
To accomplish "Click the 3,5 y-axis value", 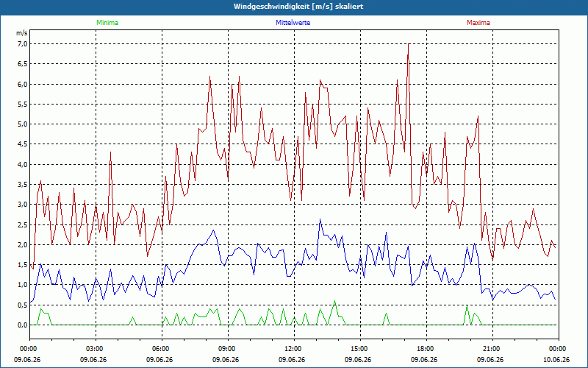I will pos(23,185).
